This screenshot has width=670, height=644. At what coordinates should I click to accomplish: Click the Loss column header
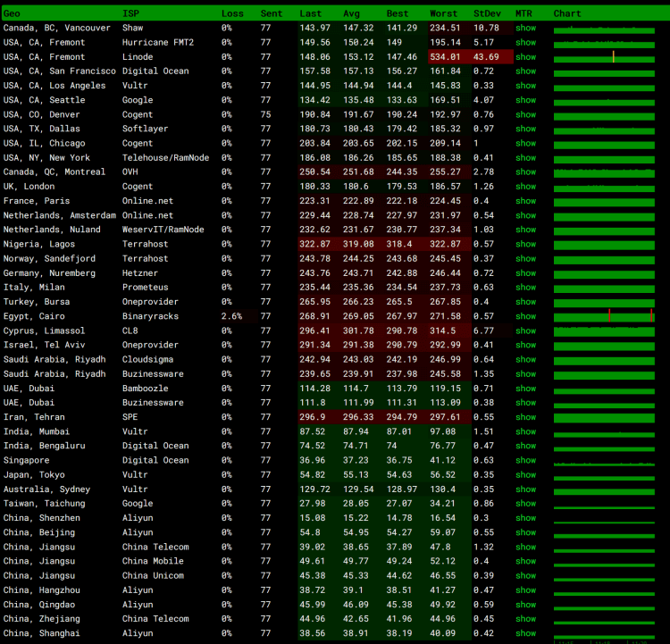point(232,13)
